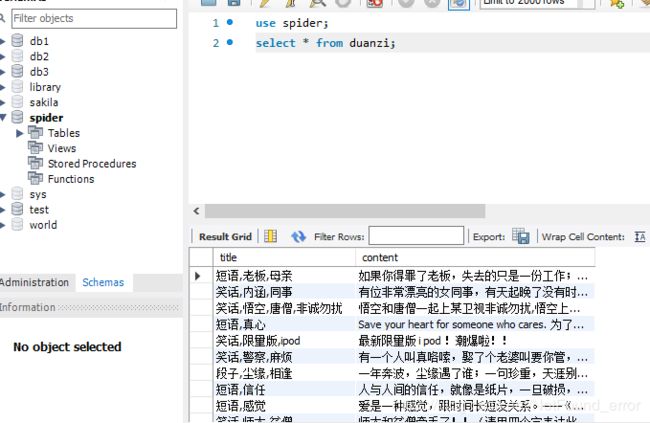The width and height of the screenshot is (650, 423).
Task: Click the line 2 statement marker dot
Action: tap(230, 42)
